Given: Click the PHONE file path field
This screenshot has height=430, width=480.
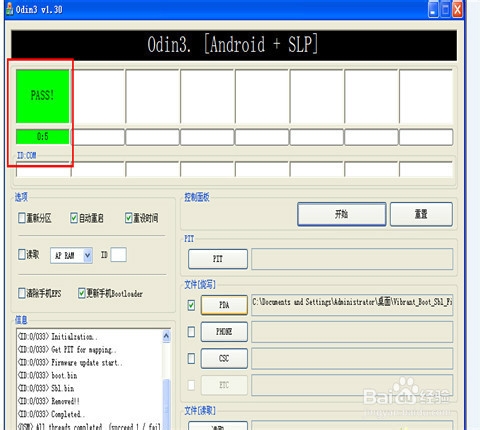Looking at the screenshot, I should pyautogui.click(x=352, y=332).
